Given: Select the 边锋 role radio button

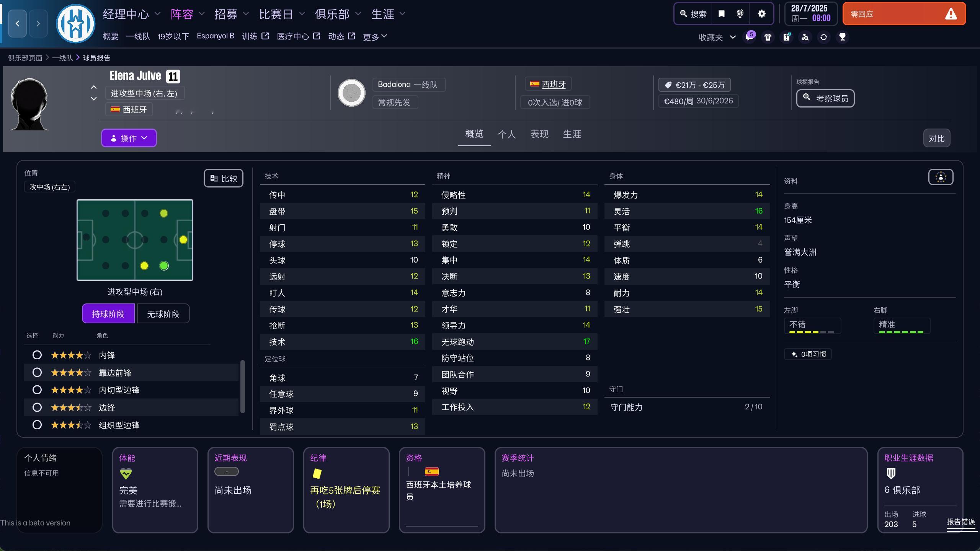Looking at the screenshot, I should (37, 407).
